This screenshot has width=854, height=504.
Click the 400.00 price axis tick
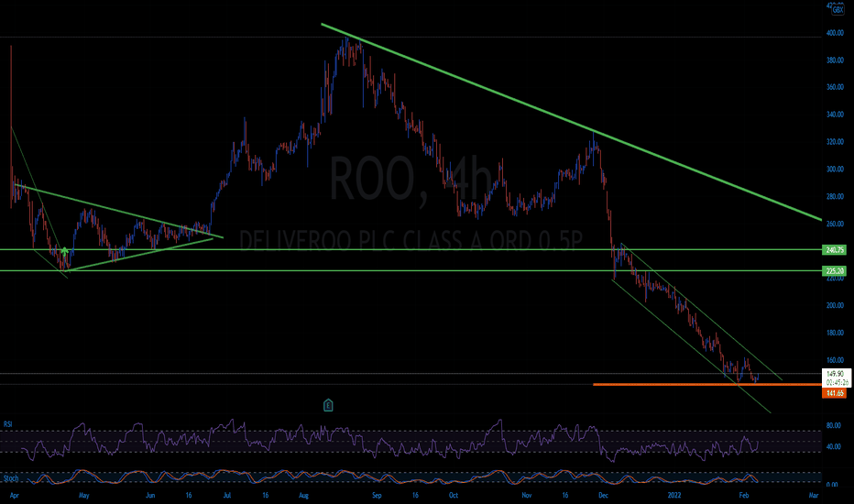tap(835, 33)
